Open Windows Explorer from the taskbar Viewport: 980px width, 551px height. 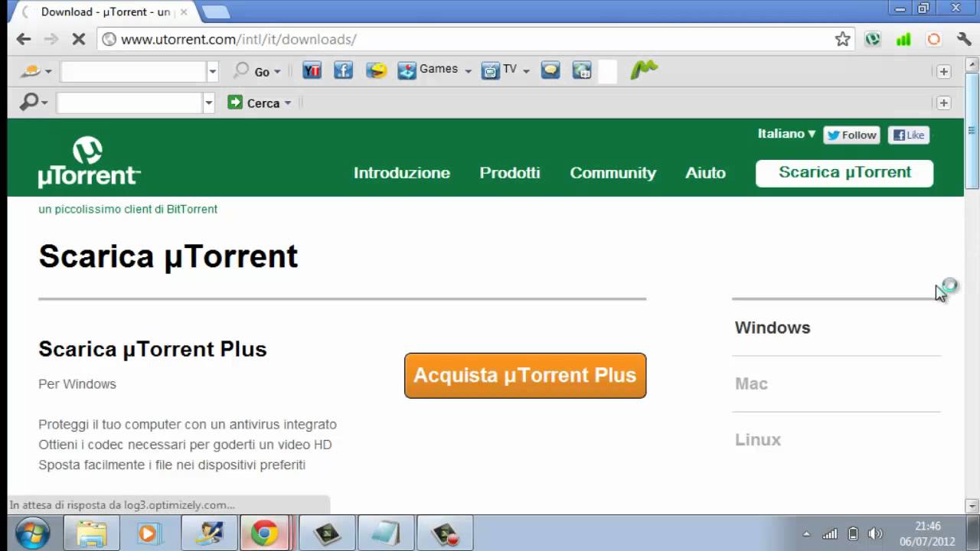pyautogui.click(x=91, y=533)
